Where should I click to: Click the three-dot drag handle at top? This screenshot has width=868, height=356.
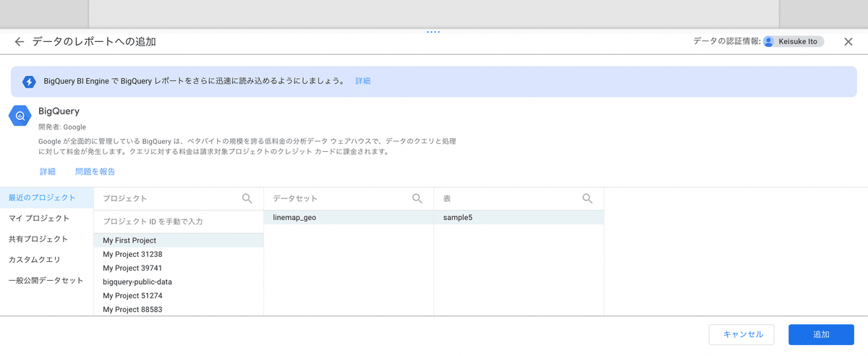coord(433,32)
